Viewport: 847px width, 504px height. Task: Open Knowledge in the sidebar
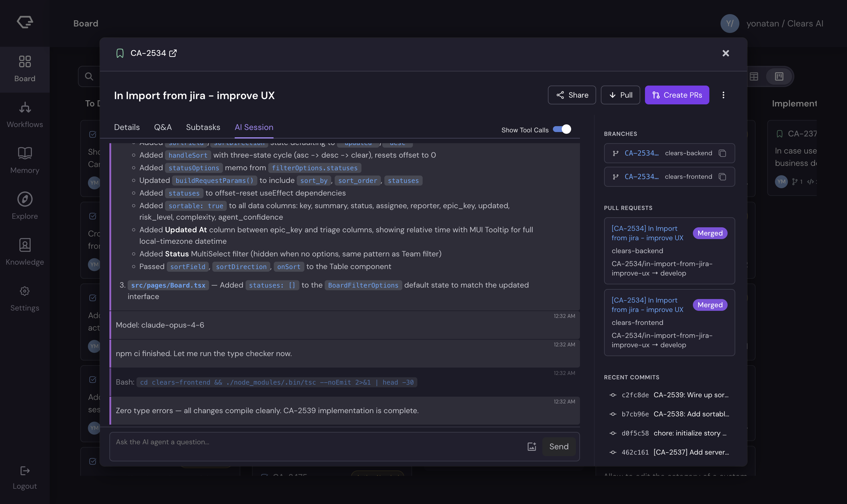25,253
